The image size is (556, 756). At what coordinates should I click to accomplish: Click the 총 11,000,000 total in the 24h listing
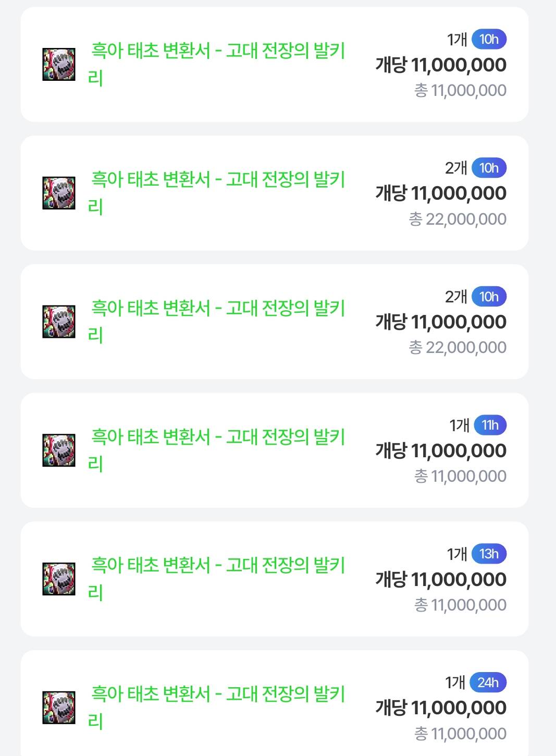(460, 734)
